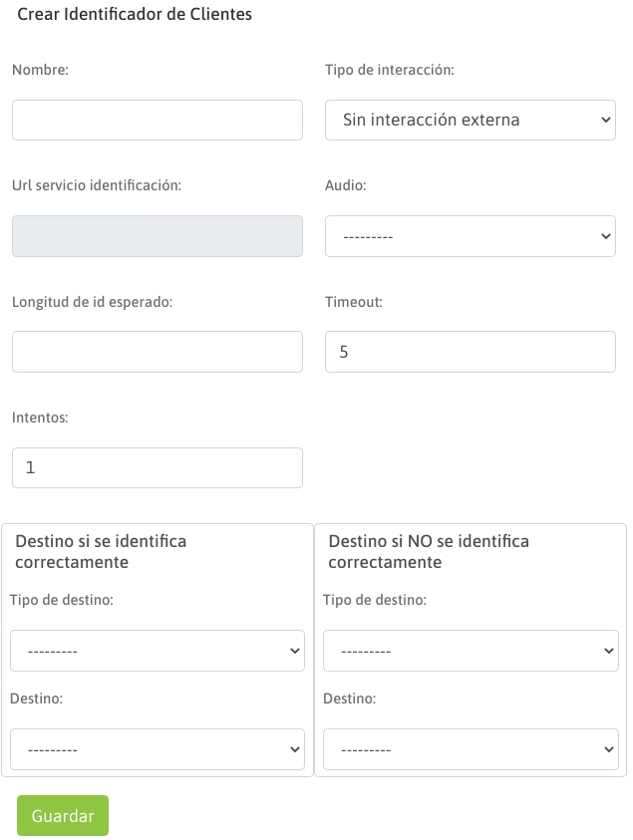
Task: Click the "Tipo de interacción:" label
Action: point(390,70)
